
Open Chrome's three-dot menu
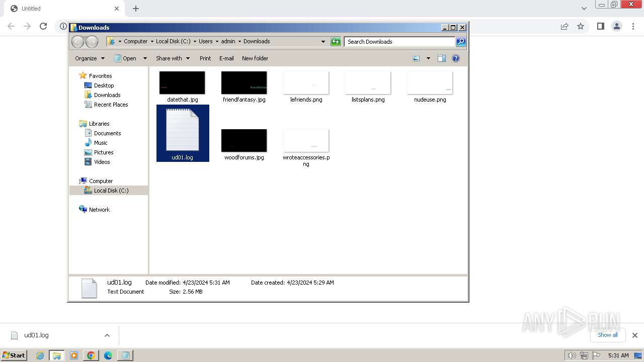click(632, 26)
